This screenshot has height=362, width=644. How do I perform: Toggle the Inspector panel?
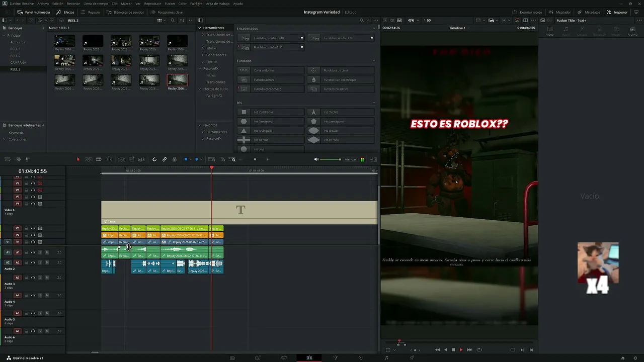tap(617, 12)
